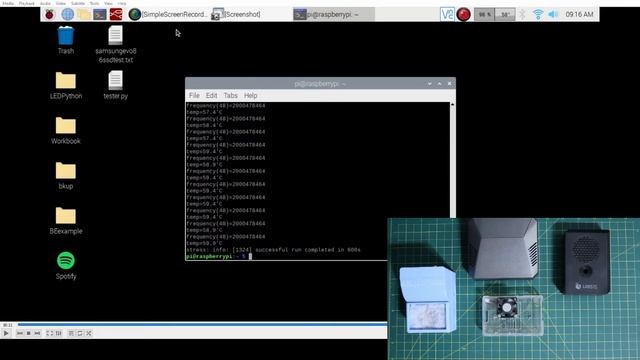Open the VNC server tray icon
640x360 pixels.
(x=447, y=14)
